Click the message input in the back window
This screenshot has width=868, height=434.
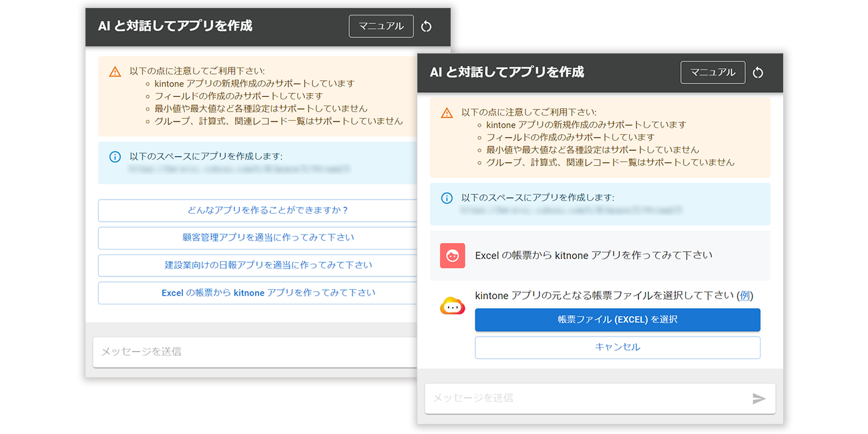(x=255, y=352)
